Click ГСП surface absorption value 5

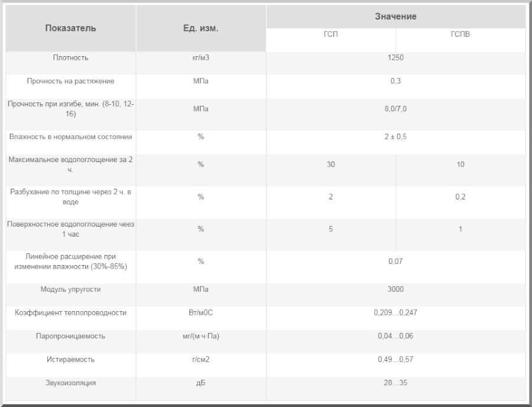point(330,229)
